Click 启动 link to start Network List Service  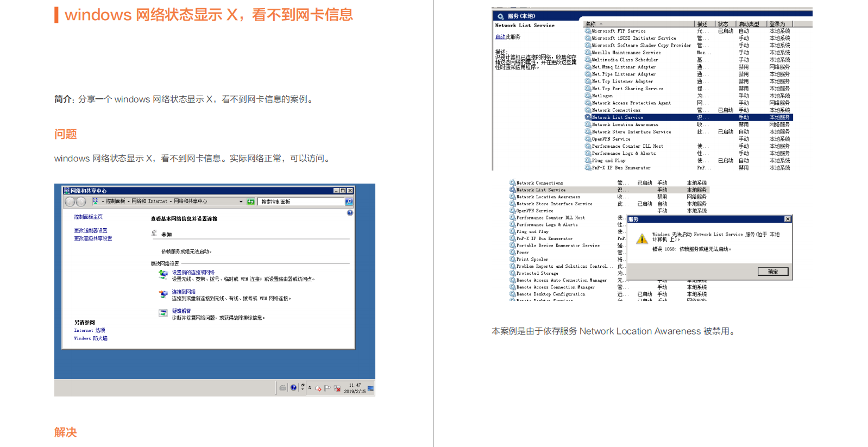[500, 37]
